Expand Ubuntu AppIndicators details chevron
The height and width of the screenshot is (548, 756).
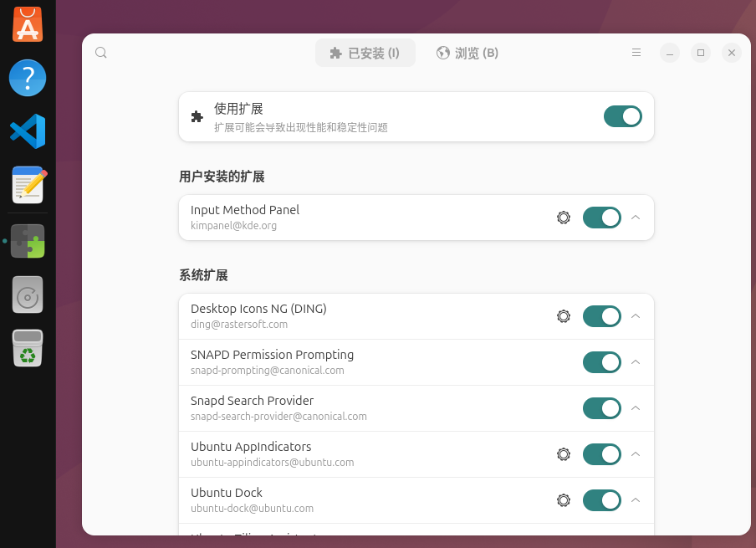636,454
